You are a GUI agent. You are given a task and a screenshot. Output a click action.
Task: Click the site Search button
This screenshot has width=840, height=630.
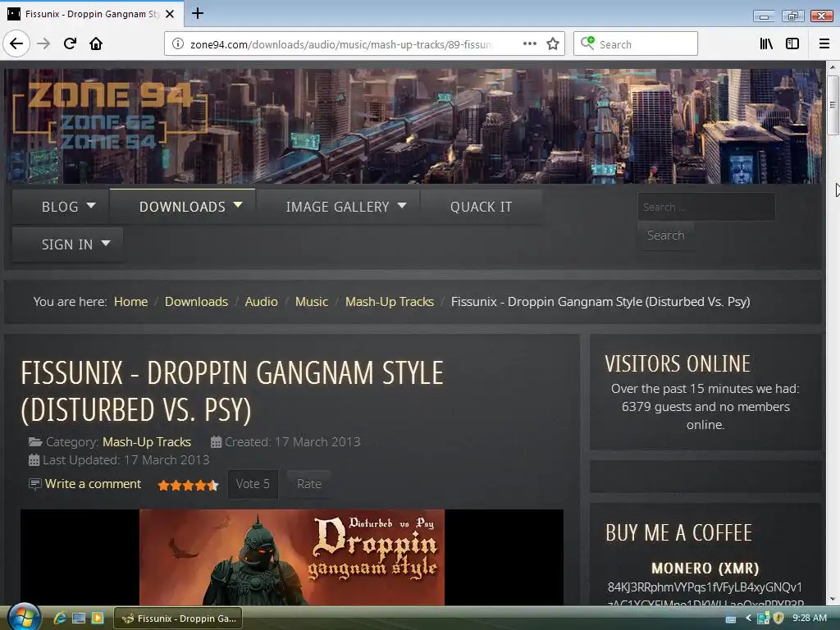(665, 235)
